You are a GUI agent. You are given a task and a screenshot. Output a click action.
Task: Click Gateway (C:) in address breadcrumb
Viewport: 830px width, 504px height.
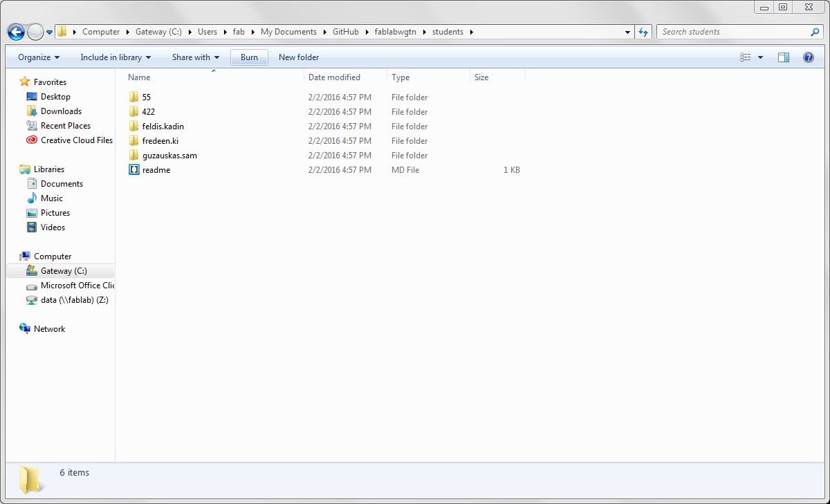coord(158,32)
